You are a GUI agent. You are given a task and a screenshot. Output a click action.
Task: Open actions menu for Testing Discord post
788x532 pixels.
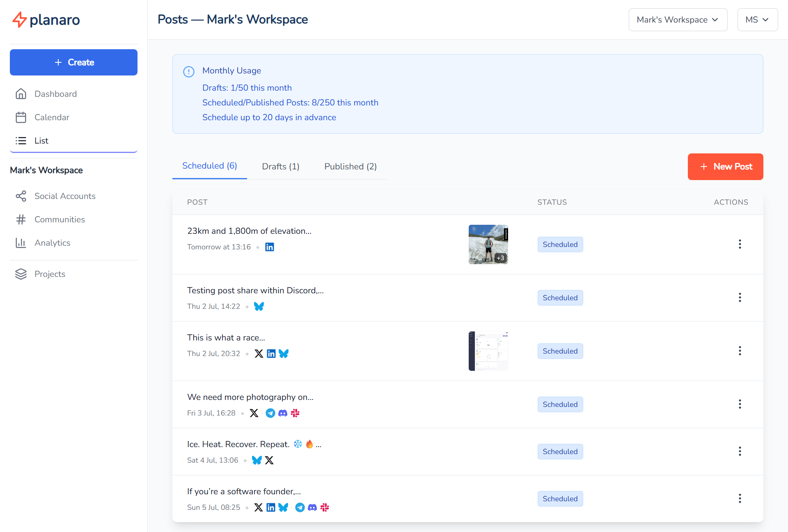(x=740, y=298)
